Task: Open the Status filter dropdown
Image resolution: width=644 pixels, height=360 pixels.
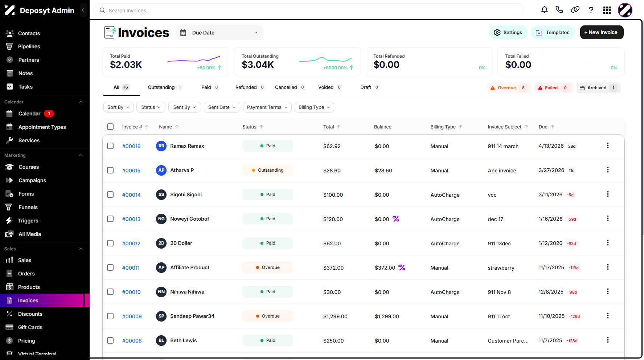Action: click(151, 107)
